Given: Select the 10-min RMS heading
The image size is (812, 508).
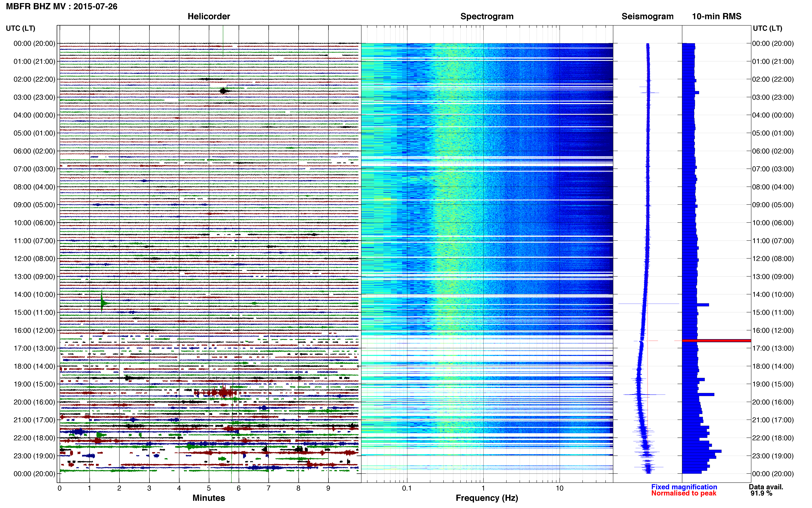Looking at the screenshot, I should pos(717,16).
